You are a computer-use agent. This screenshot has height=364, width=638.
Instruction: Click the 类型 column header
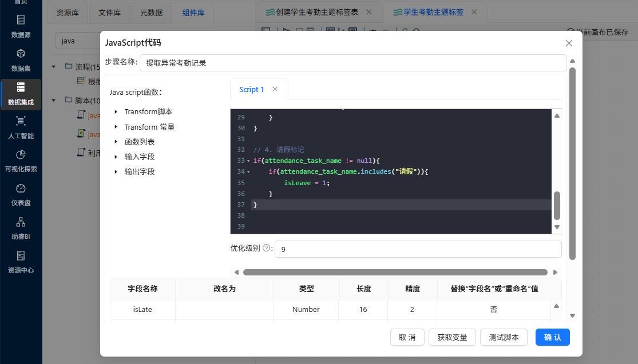tap(306, 289)
